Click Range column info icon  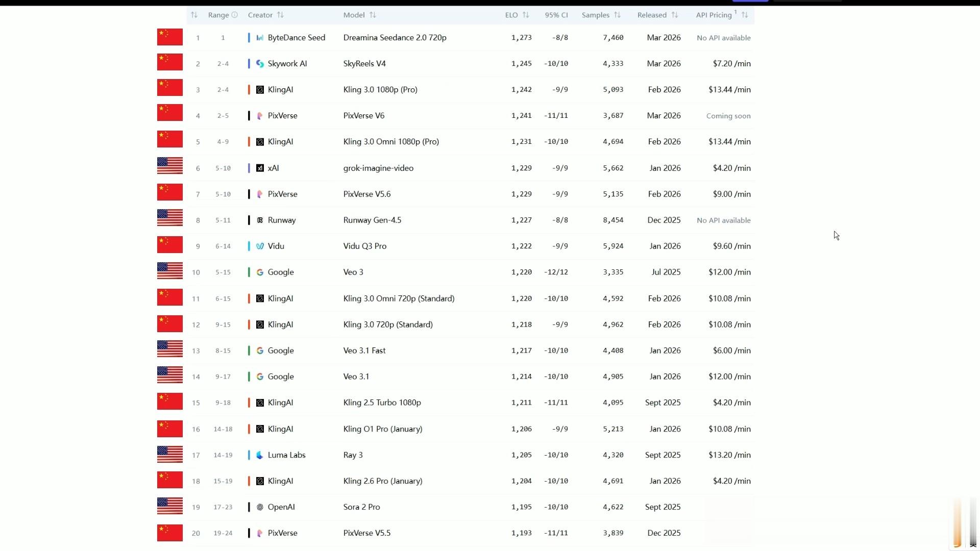pos(235,15)
